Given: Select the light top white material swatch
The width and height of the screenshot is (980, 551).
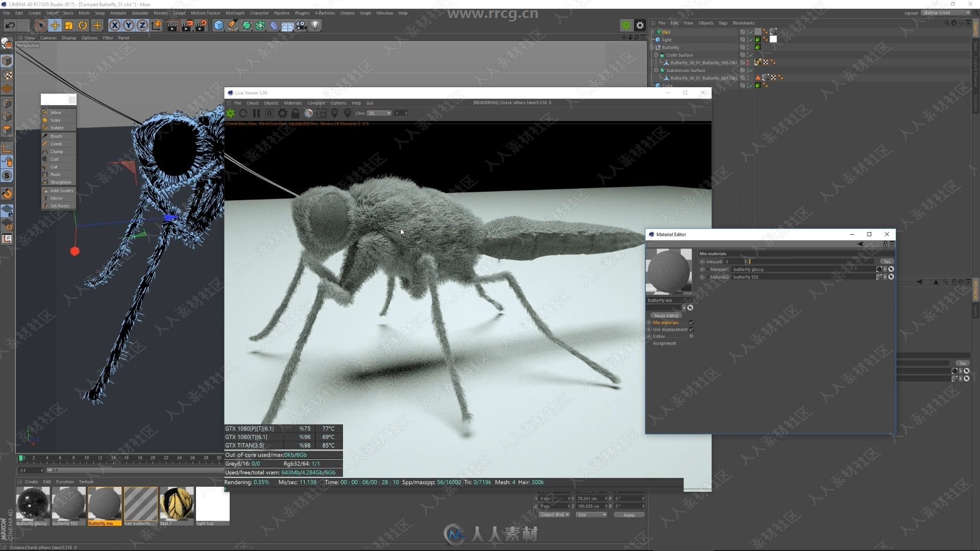Looking at the screenshot, I should click(x=212, y=504).
